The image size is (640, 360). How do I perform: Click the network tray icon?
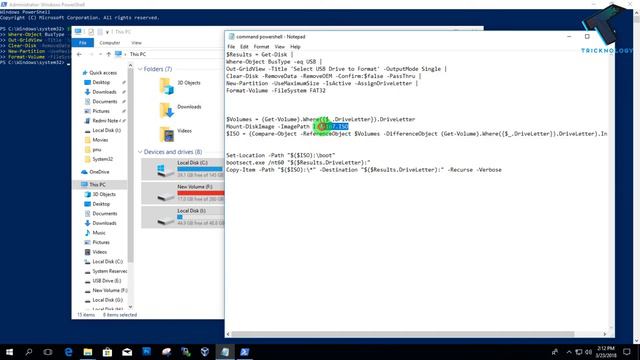pos(579,352)
